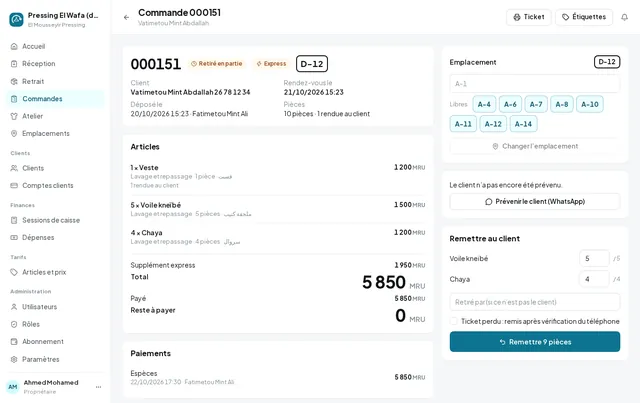Select the free location A-10
The height and width of the screenshot is (403, 640).
(x=590, y=104)
